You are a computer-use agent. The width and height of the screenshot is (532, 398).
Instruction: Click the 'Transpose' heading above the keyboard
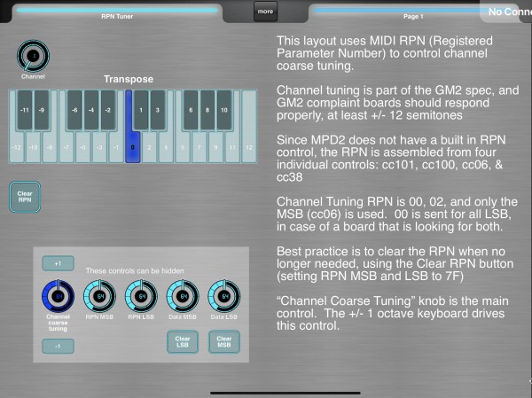click(129, 79)
